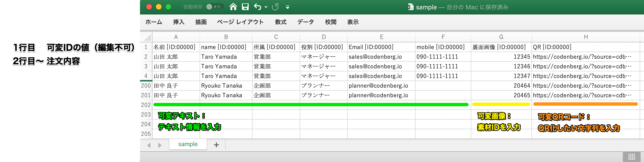The image size is (644, 162).
Task: Click the codenberg.io URL in row 201
Action: pyautogui.click(x=586, y=95)
